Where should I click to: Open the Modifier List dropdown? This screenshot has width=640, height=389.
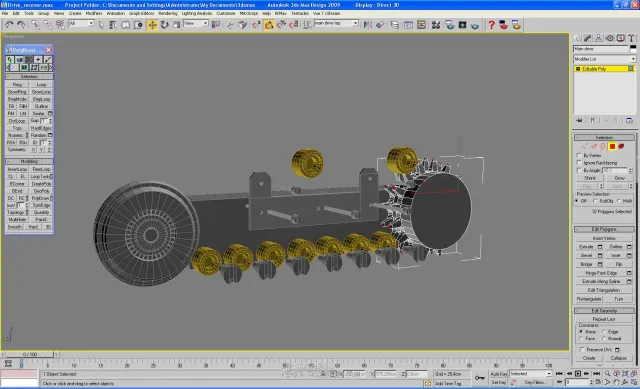pos(604,59)
